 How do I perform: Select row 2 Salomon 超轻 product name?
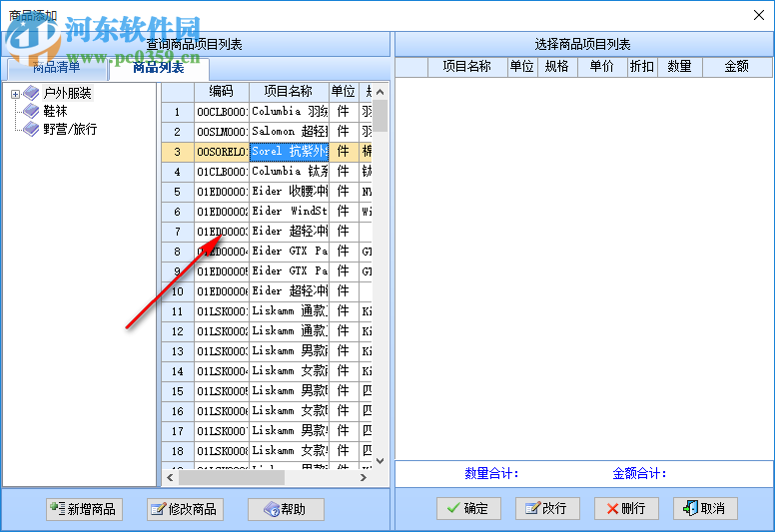(x=290, y=132)
